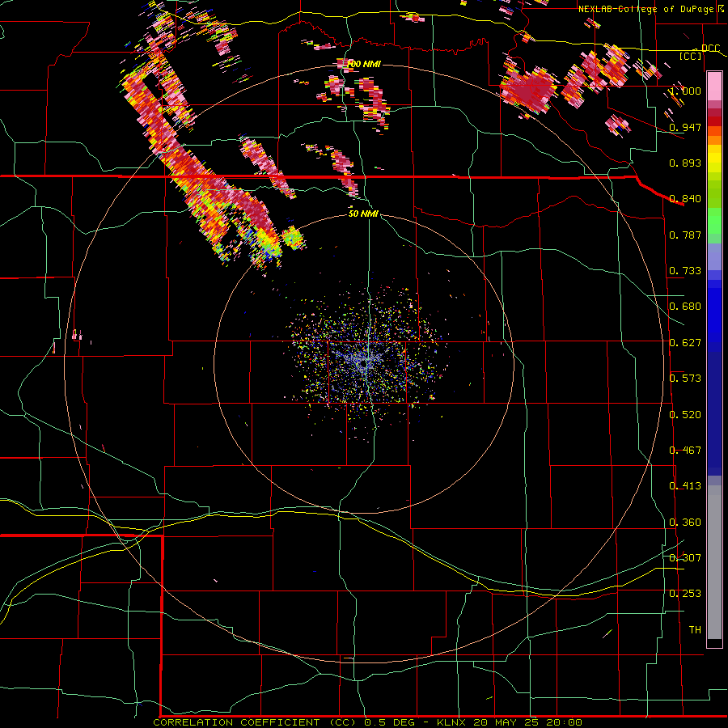Click the 0.467 color scale value
This screenshot has width=728, height=728.
[685, 451]
